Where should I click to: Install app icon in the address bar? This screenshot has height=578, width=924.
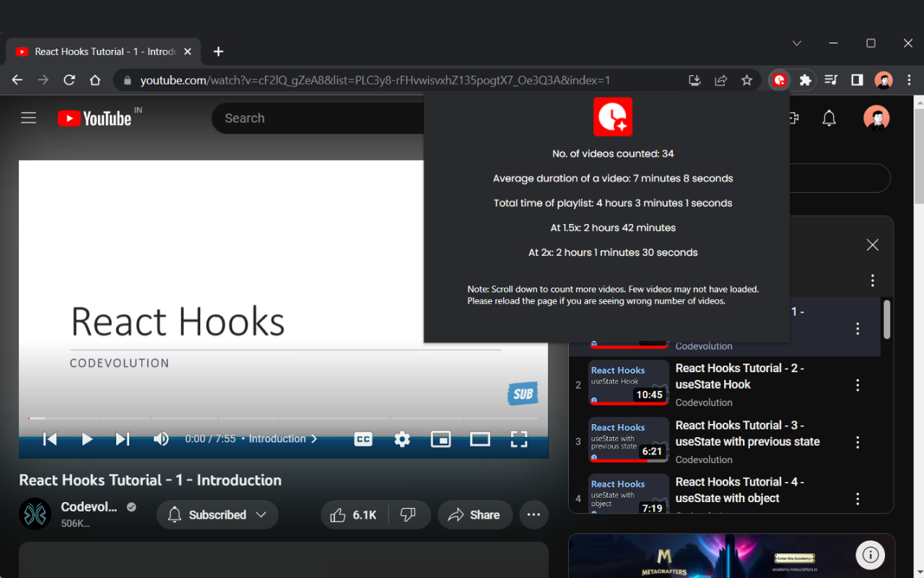coord(694,80)
